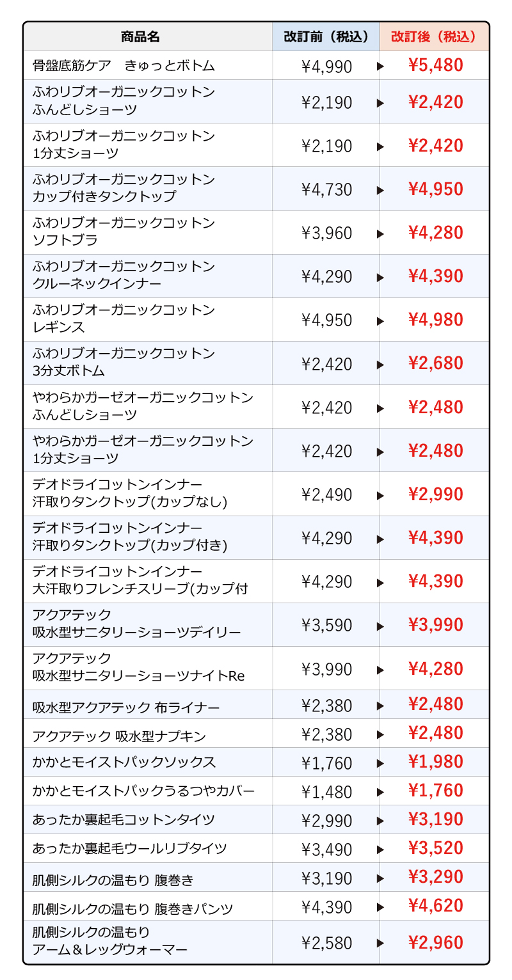Click the red revised price ¥5,480
Viewport: 512px width, 980px height.
tap(435, 65)
